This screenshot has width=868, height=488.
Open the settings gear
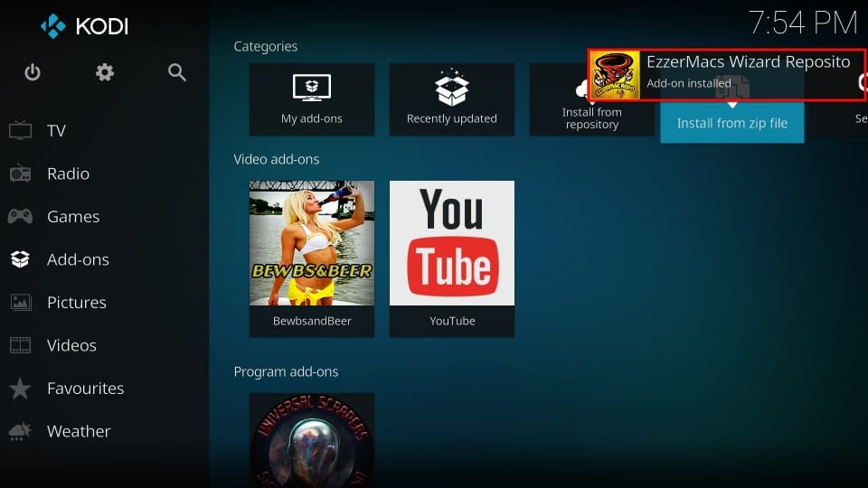pyautogui.click(x=105, y=72)
